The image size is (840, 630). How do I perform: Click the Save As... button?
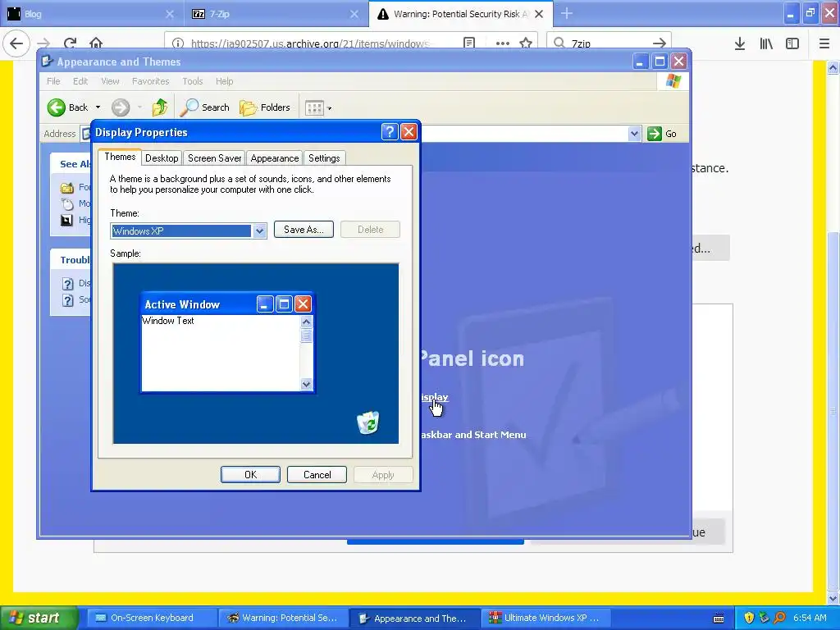click(x=304, y=230)
